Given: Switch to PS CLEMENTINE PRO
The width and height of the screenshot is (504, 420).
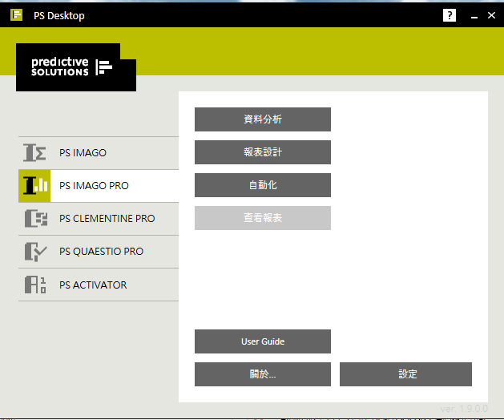Looking at the screenshot, I should (x=99, y=219).
